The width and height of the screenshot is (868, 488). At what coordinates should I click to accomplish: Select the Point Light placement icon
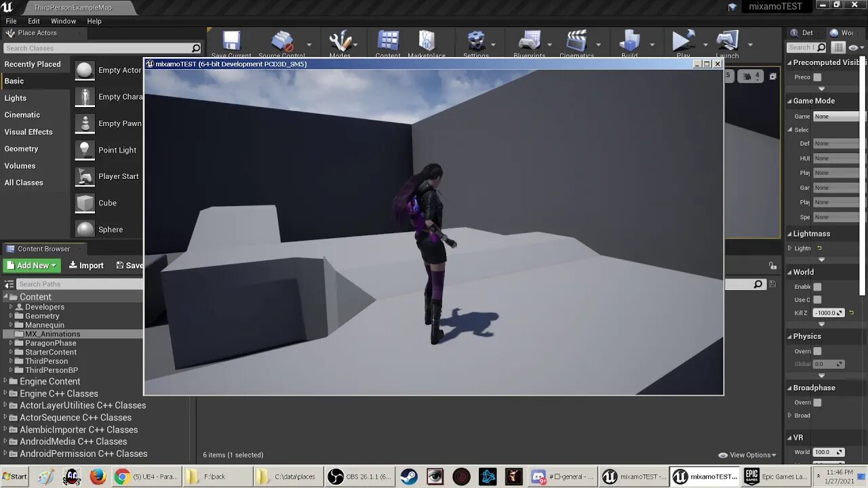point(85,150)
